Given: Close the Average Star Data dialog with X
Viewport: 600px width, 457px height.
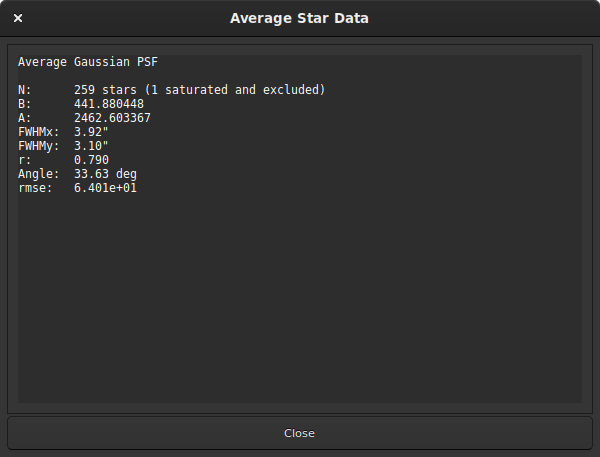Looking at the screenshot, I should pos(18,18).
